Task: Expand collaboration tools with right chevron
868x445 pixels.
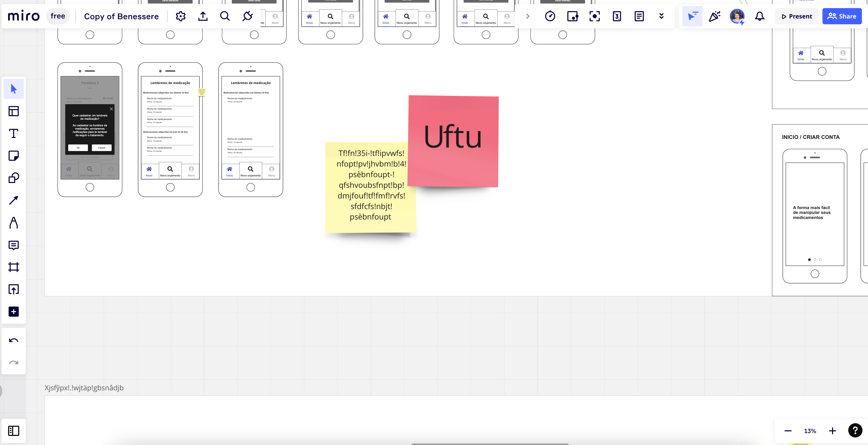Action: point(528,16)
